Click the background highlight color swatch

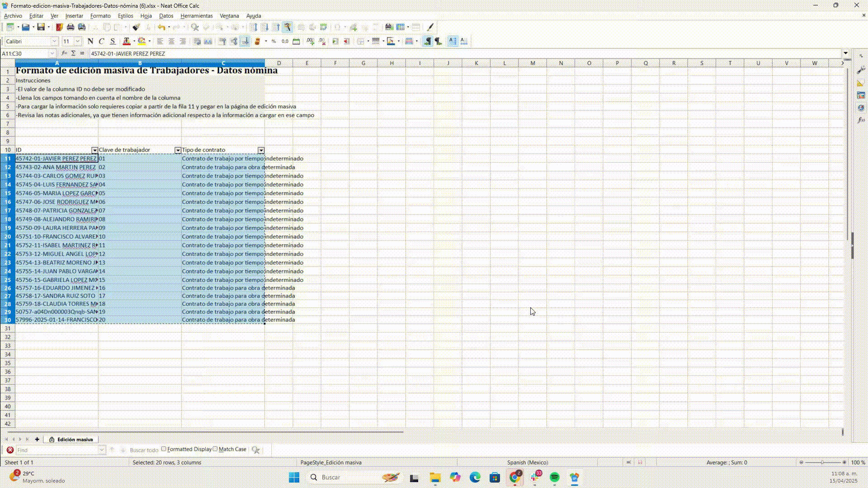pyautogui.click(x=142, y=41)
